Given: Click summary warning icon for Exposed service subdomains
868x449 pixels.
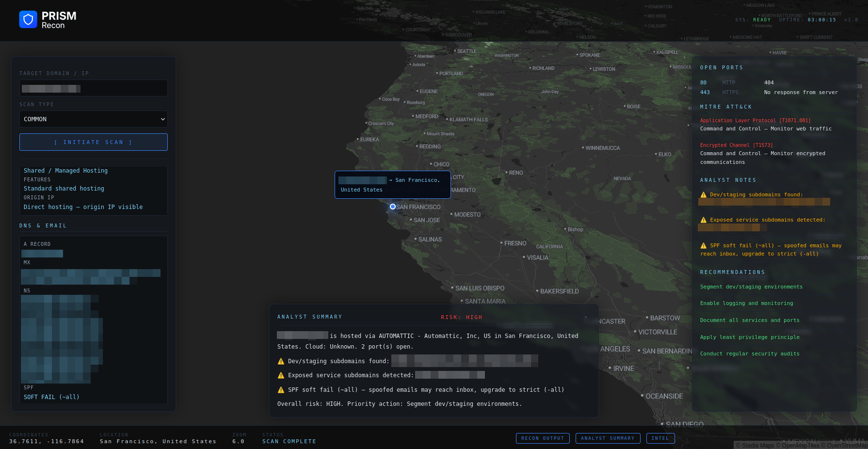Looking at the screenshot, I should (x=281, y=375).
